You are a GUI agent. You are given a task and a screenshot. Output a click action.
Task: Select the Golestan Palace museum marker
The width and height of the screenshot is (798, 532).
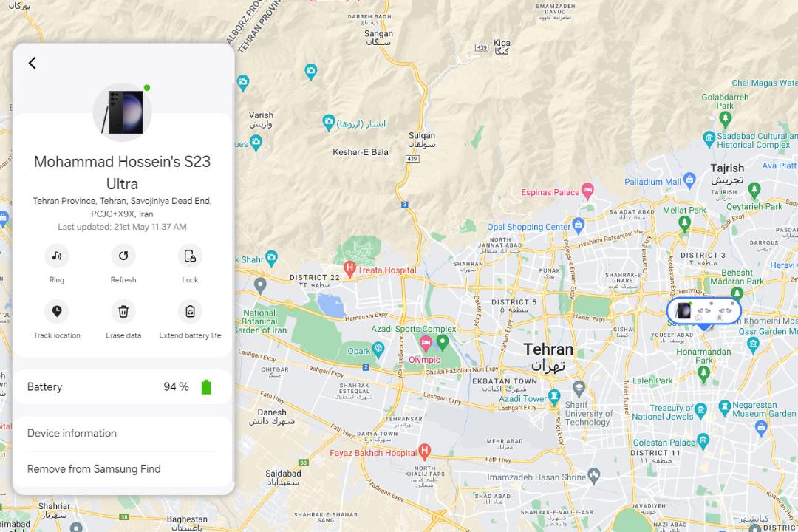point(703,440)
